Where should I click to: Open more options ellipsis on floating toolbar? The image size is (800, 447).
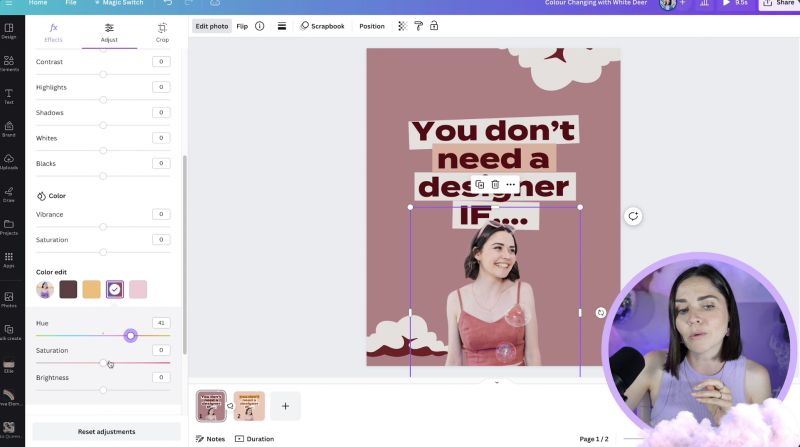(x=511, y=184)
